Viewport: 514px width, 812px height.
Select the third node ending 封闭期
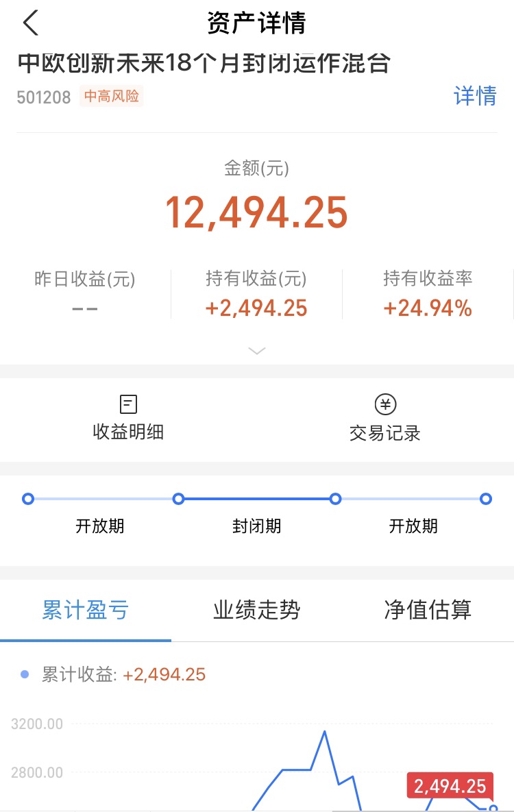click(335, 499)
